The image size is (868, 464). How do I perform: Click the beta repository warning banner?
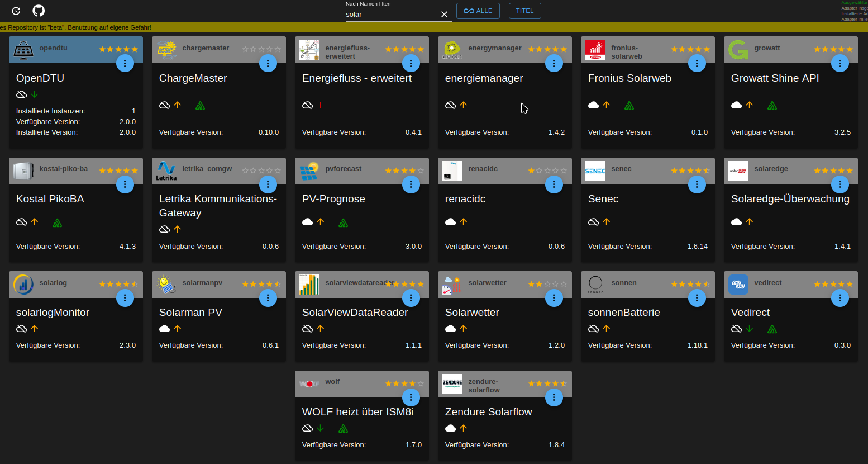coord(434,27)
